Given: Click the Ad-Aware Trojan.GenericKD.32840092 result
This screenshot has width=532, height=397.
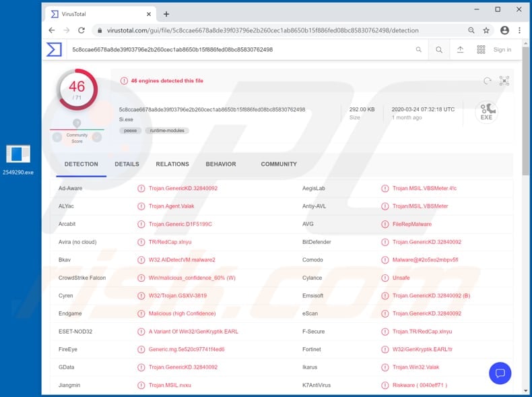Looking at the screenshot, I should tap(183, 188).
